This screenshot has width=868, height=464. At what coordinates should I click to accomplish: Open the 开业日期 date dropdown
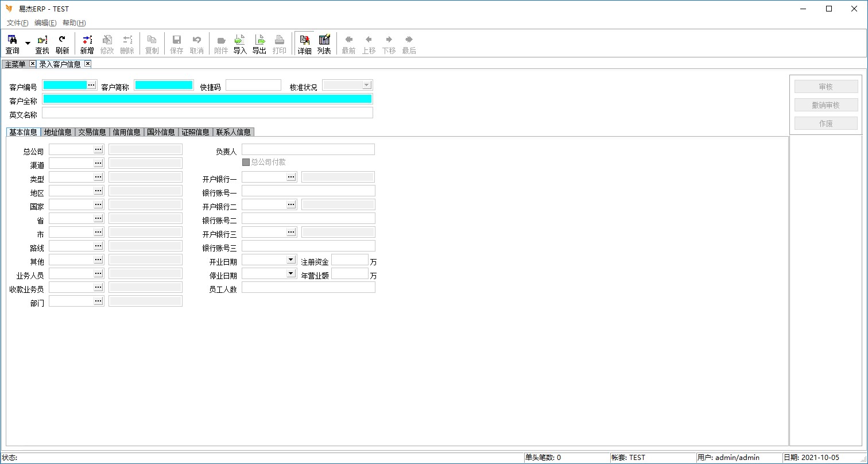click(290, 260)
